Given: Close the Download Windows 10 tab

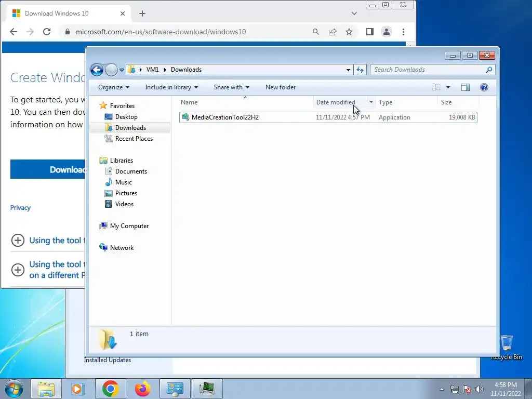Looking at the screenshot, I should tap(123, 14).
